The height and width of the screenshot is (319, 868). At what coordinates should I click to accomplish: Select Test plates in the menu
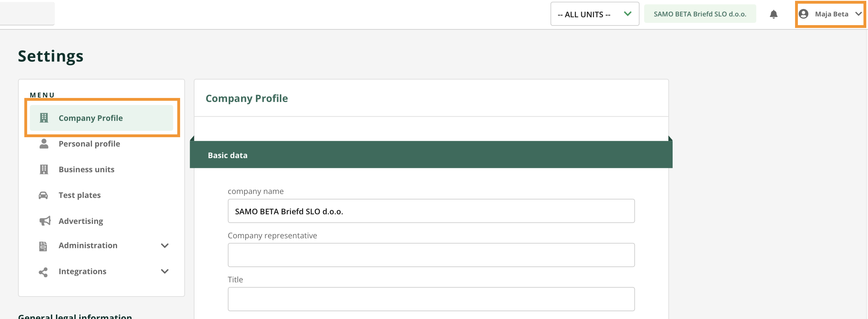79,195
